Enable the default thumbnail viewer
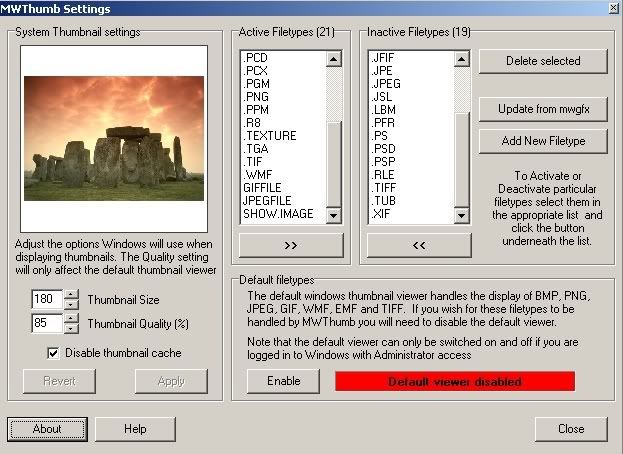Screen dimensions: 623x454 tap(283, 381)
